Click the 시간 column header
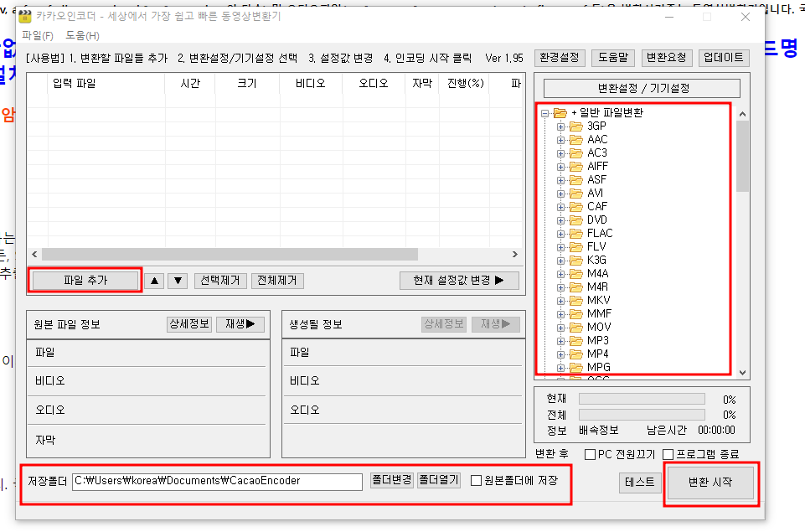805x532 pixels. tap(190, 84)
